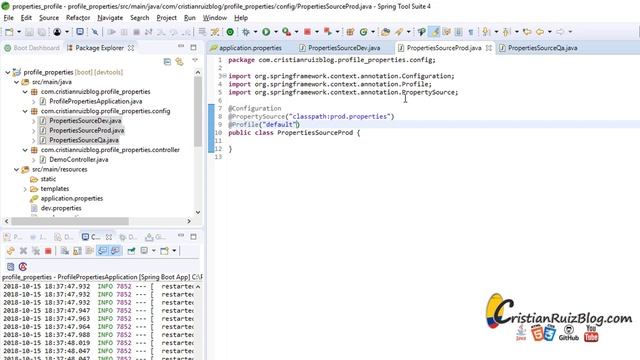Viewport: 640px width, 360px height.
Task: Toggle Scroll Lock in console toolbar
Action: pyautogui.click(x=77, y=251)
